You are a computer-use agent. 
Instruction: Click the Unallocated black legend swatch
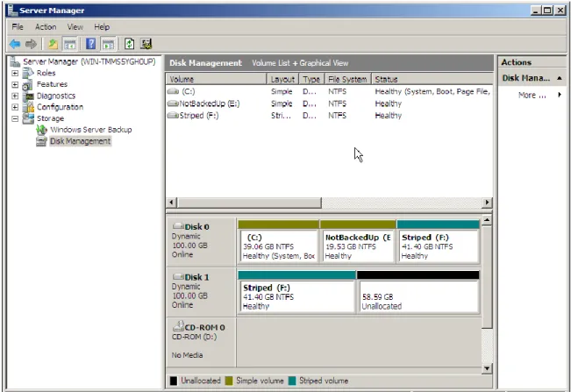[174, 381]
